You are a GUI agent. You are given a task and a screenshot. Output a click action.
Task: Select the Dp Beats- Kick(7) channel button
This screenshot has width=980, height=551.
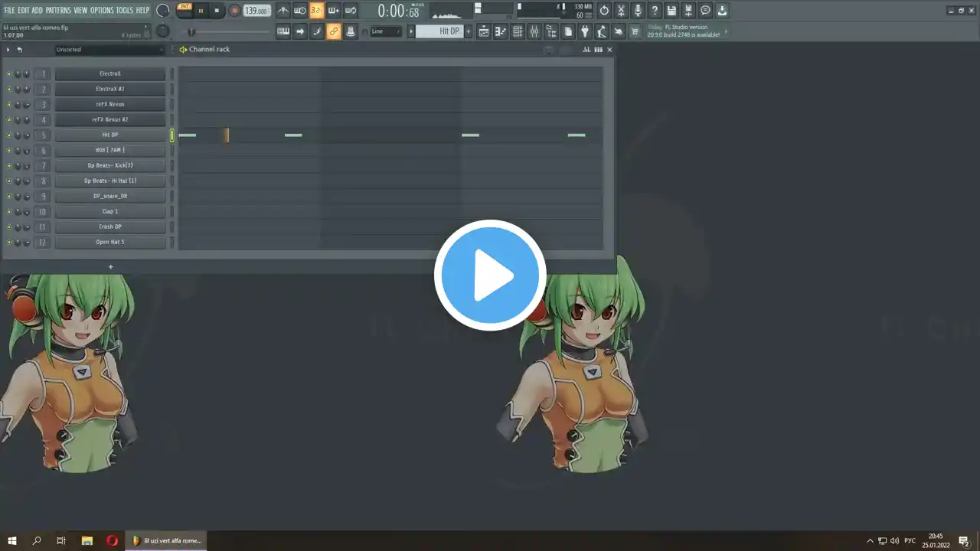point(110,166)
